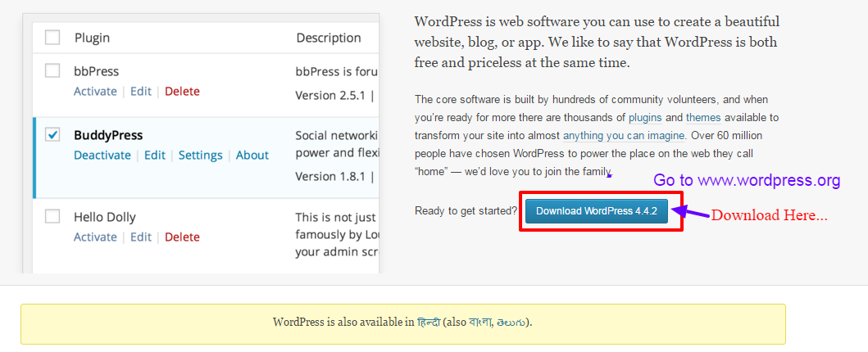Open the Edit link under BuddyPress
This screenshot has width=868, height=352.
(155, 156)
